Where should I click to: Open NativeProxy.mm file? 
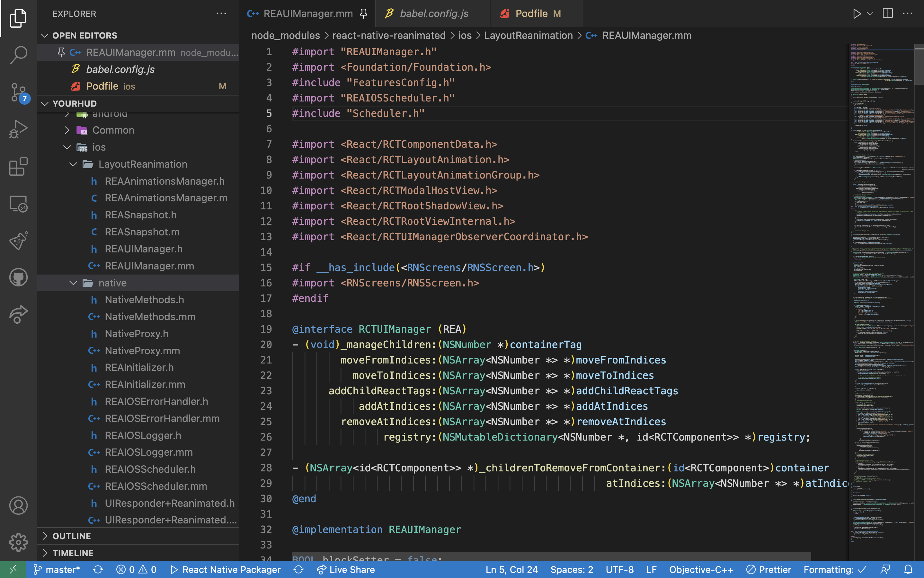pyautogui.click(x=138, y=351)
